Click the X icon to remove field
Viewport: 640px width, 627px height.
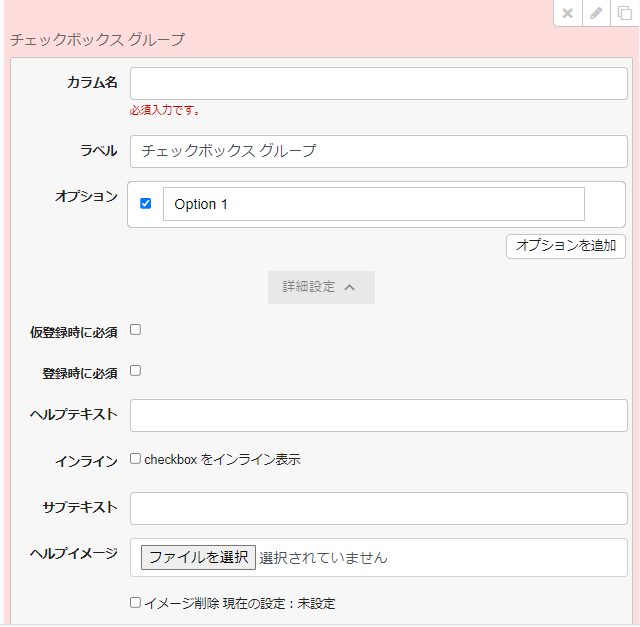568,13
